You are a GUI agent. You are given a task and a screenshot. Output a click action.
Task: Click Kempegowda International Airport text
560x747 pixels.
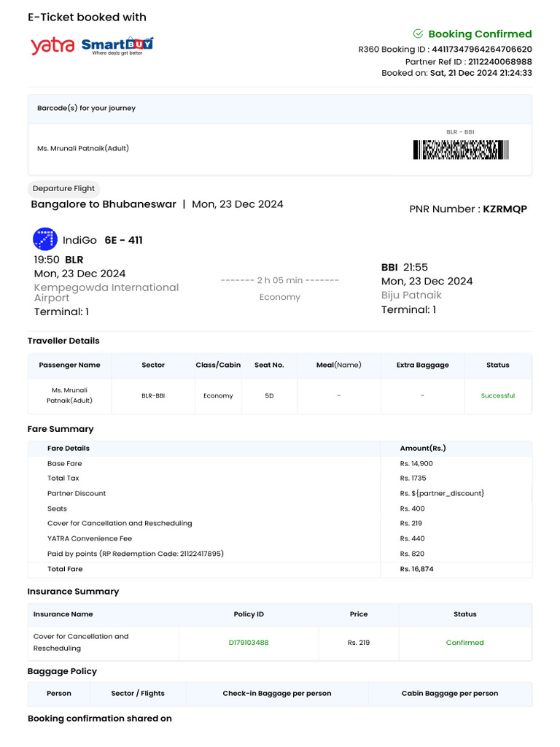106,293
